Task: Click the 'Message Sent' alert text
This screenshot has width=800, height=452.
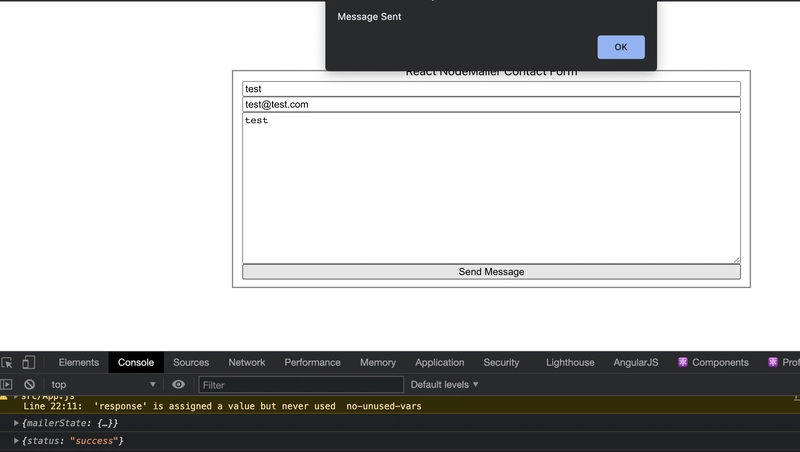Action: click(x=369, y=16)
